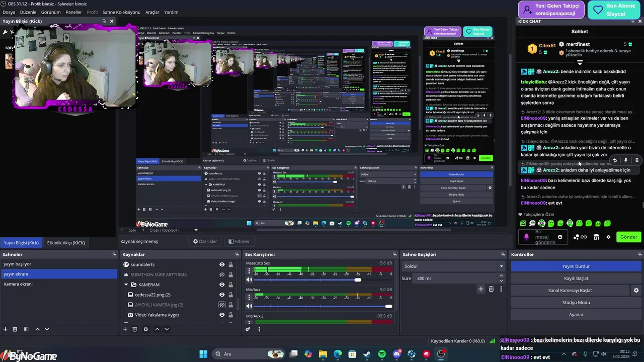The width and height of the screenshot is (644, 362).
Task: Expand the chat leaderboard handle
Action: pos(580,63)
